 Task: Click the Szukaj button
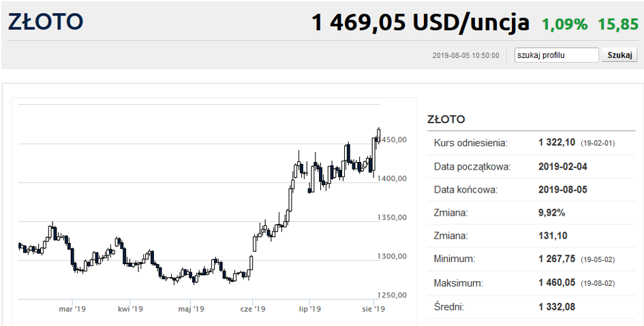pos(619,55)
